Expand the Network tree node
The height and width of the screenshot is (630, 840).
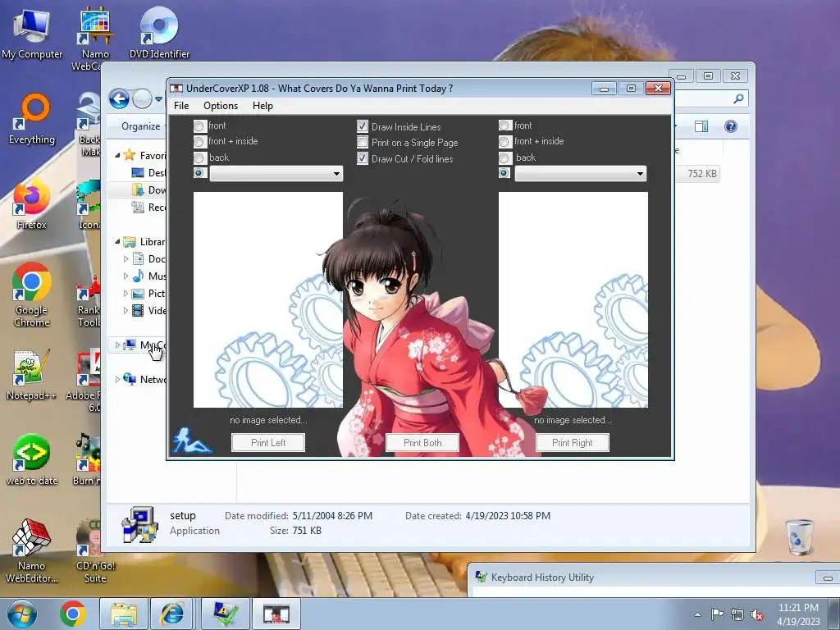(x=117, y=379)
